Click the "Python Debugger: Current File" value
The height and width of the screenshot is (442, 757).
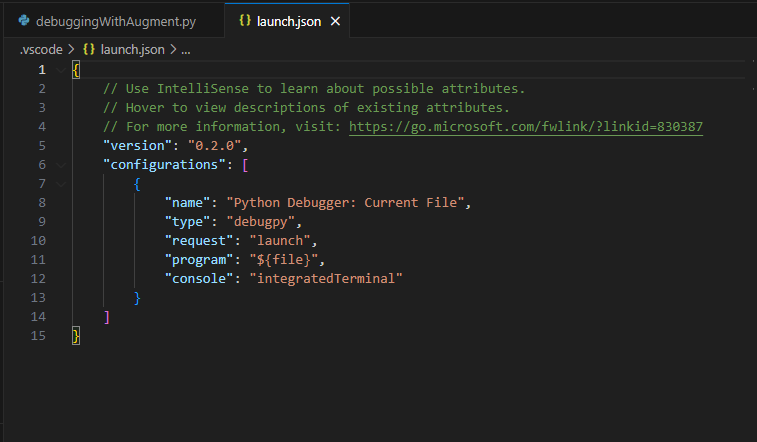pos(345,202)
